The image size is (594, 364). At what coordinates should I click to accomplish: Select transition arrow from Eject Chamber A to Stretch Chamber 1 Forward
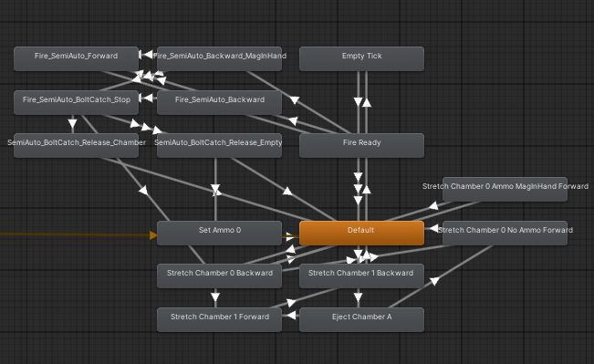[x=291, y=315]
